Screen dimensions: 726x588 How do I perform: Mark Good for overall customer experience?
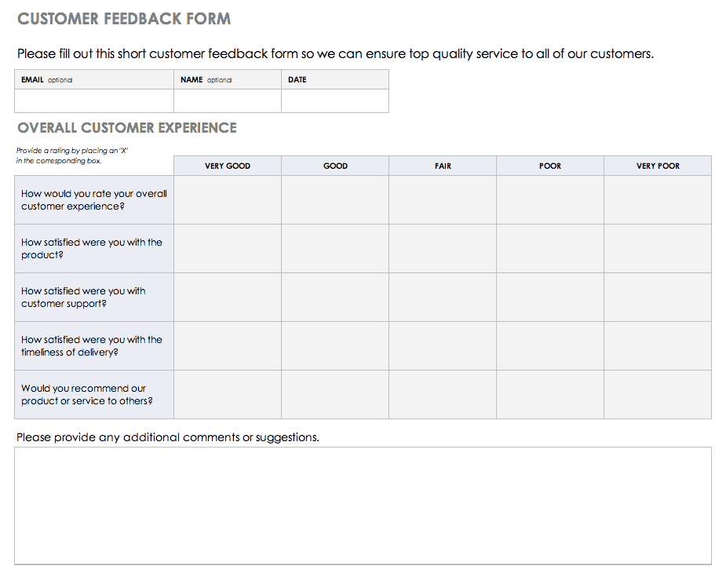pyautogui.click(x=335, y=200)
